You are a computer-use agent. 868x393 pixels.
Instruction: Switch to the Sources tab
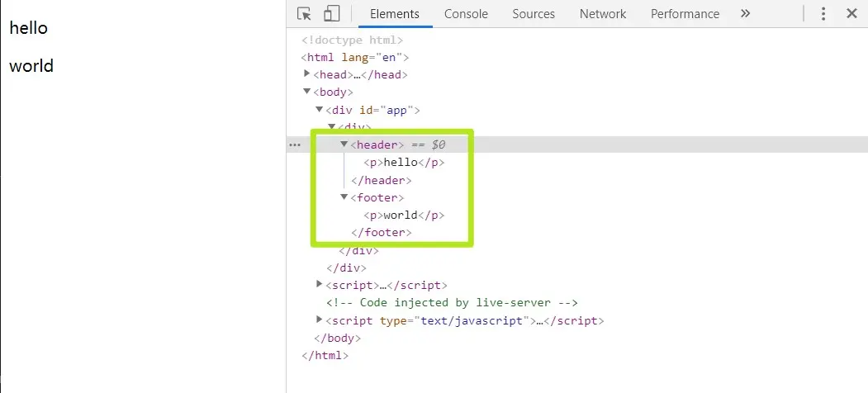[533, 14]
